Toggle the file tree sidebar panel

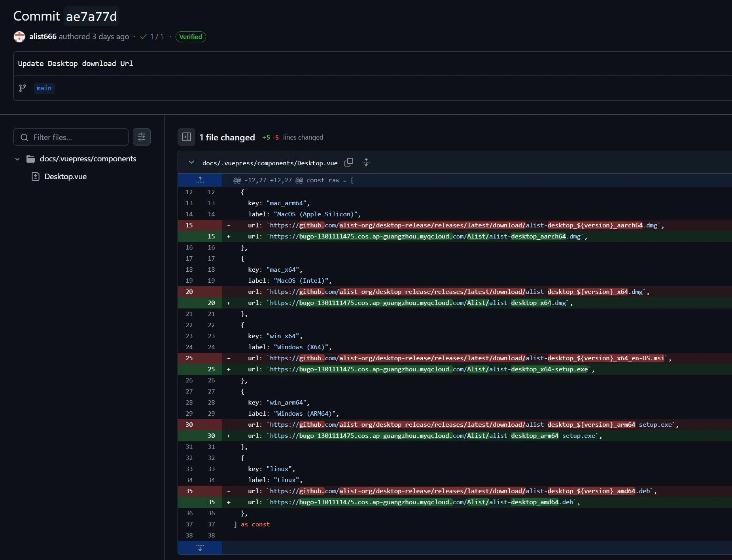click(x=187, y=137)
